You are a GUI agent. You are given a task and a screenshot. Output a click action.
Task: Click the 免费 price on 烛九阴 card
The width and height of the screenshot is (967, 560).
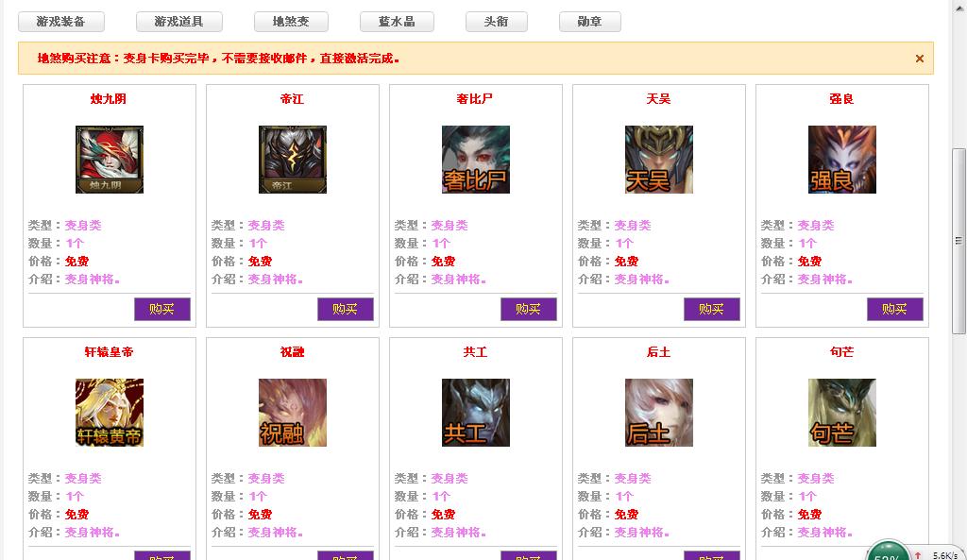pyautogui.click(x=77, y=262)
